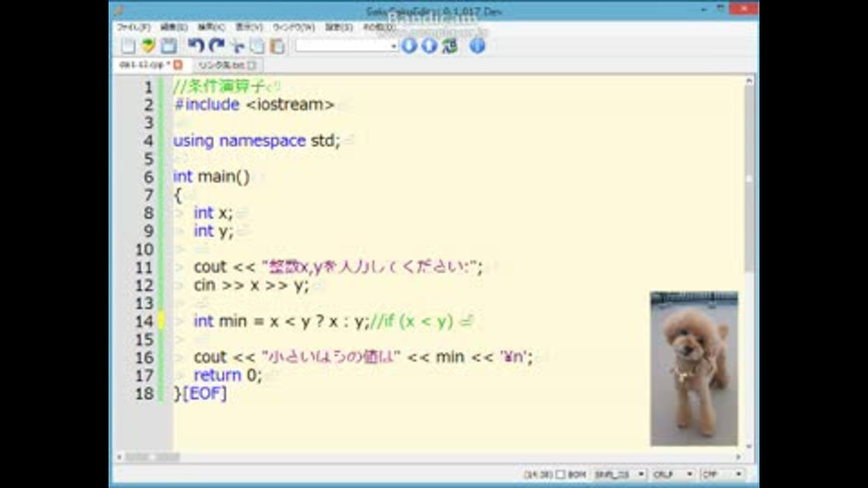Open the 編集(E) menu
868x488 pixels.
tap(174, 26)
